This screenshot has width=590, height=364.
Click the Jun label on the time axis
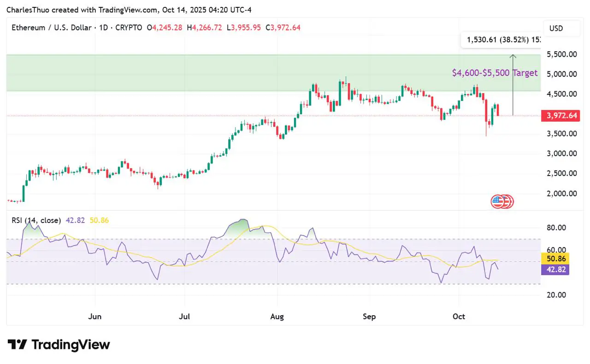click(x=94, y=317)
